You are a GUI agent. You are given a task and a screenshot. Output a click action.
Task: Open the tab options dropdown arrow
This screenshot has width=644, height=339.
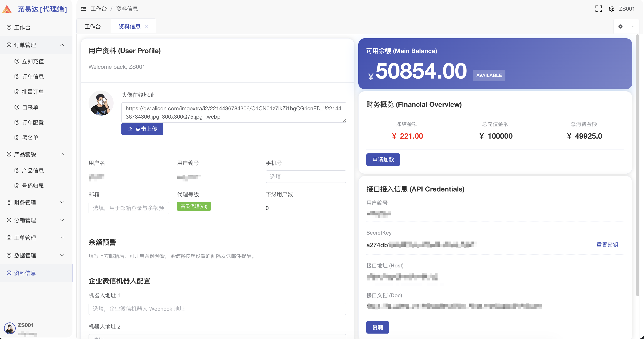coord(633,27)
